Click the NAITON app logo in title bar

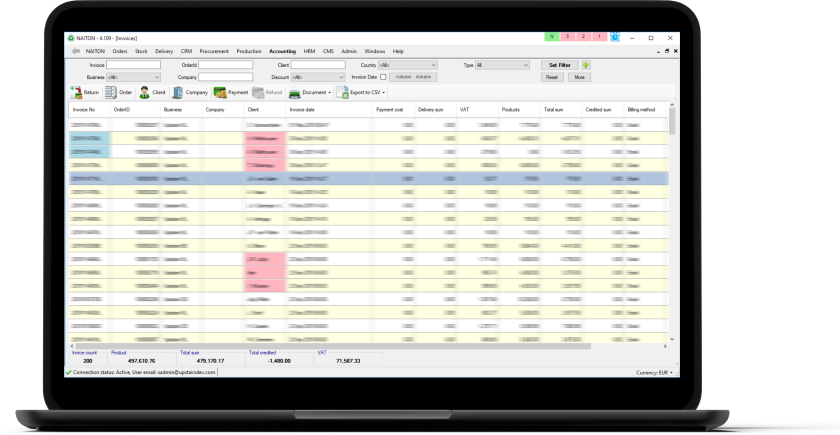pyautogui.click(x=71, y=38)
